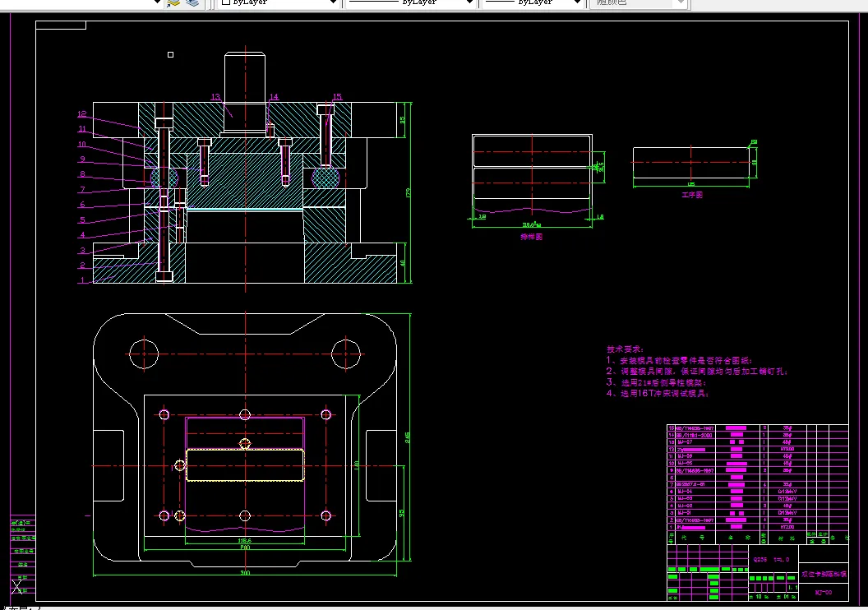Select part balloon number 12
868x610 pixels.
pyautogui.click(x=82, y=114)
